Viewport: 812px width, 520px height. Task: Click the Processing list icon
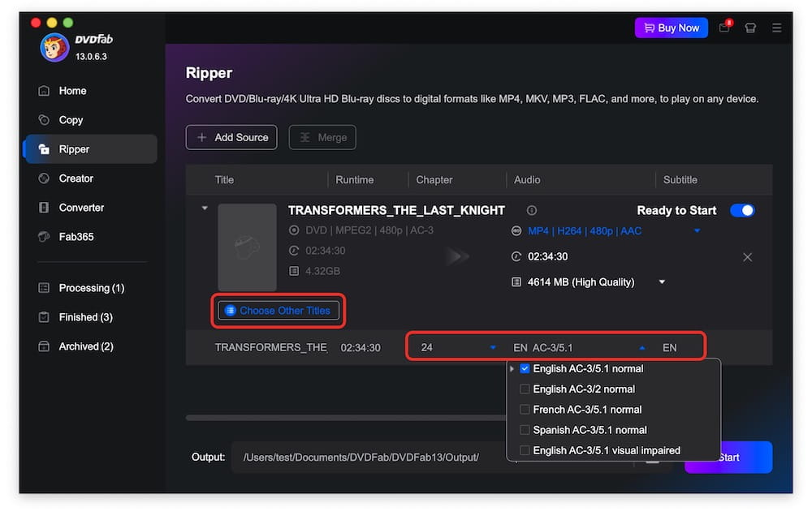click(44, 288)
